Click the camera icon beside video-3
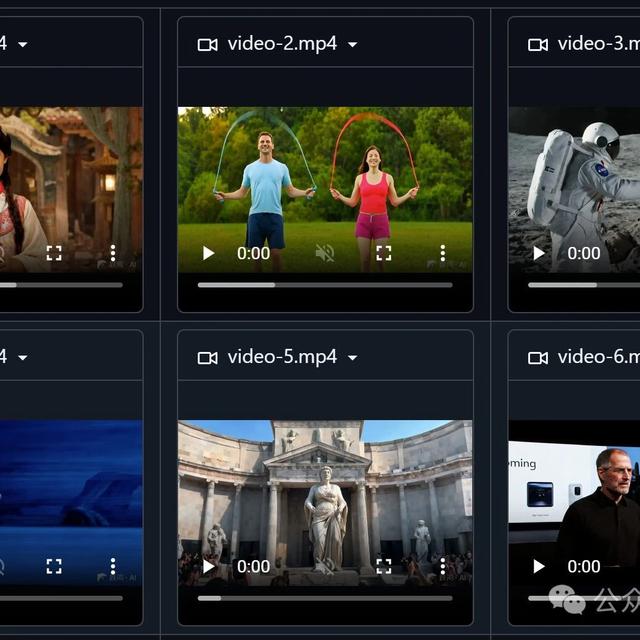The height and width of the screenshot is (640, 640). [538, 44]
